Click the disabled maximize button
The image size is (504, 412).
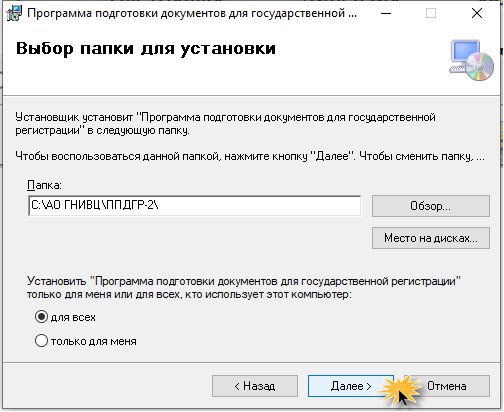(x=431, y=14)
